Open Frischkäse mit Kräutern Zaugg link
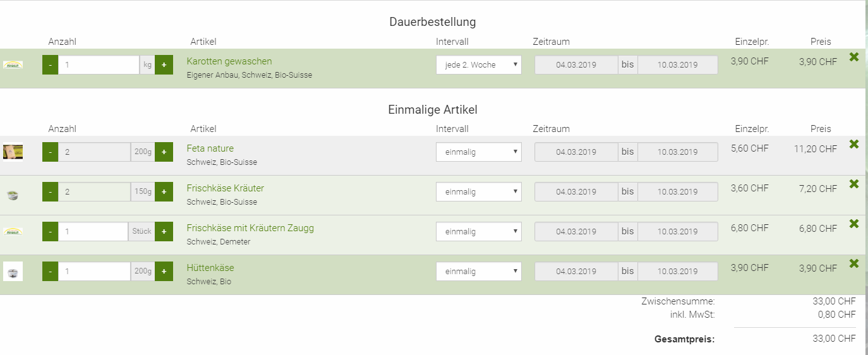This screenshot has height=355, width=868. pyautogui.click(x=250, y=228)
